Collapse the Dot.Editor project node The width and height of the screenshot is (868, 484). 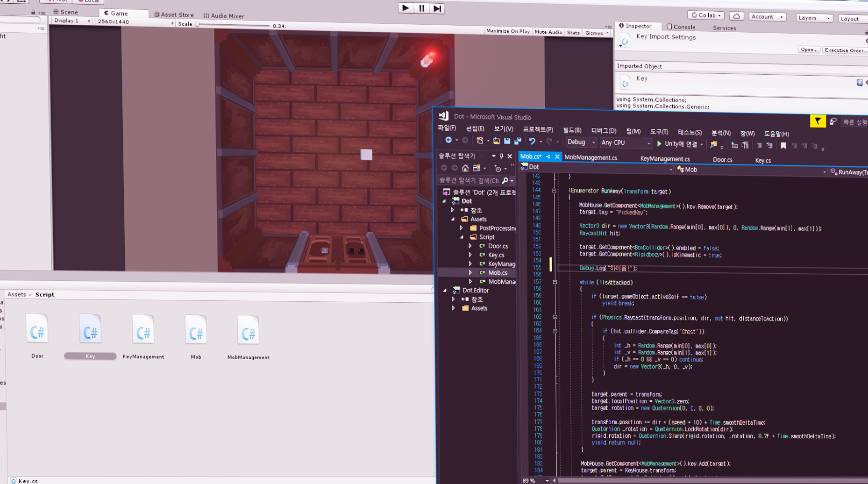445,290
